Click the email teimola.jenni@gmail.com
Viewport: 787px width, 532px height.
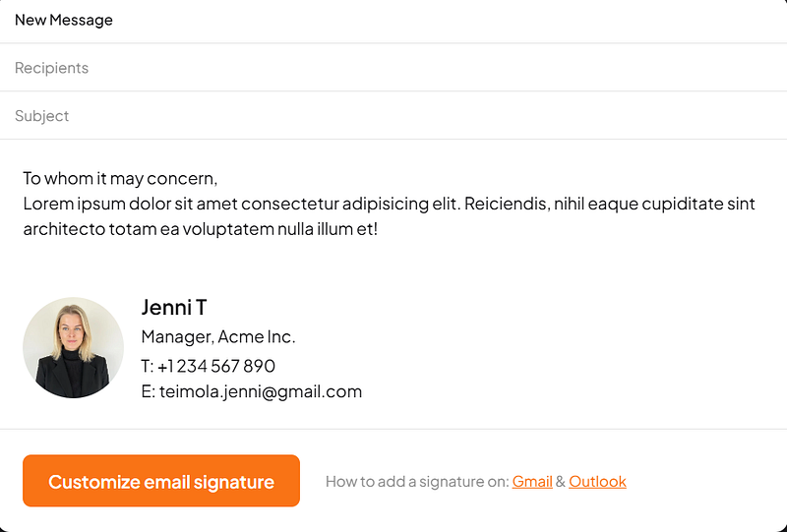pos(261,391)
